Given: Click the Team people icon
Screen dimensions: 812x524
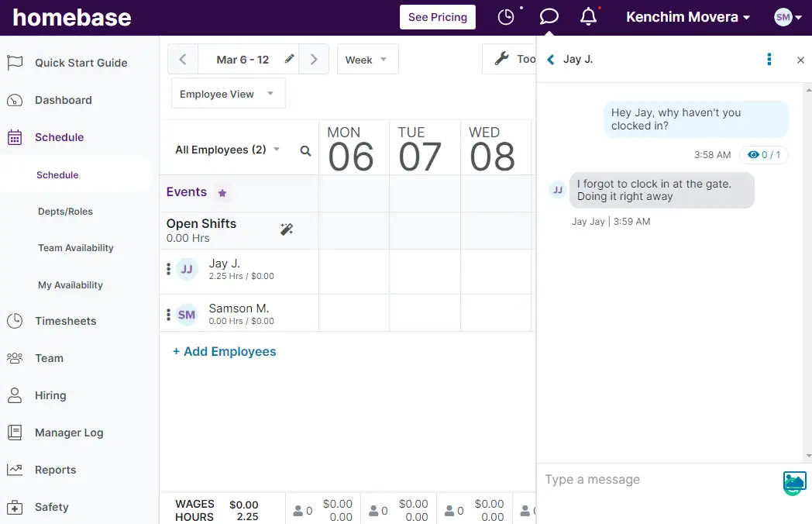Looking at the screenshot, I should click(x=15, y=358).
